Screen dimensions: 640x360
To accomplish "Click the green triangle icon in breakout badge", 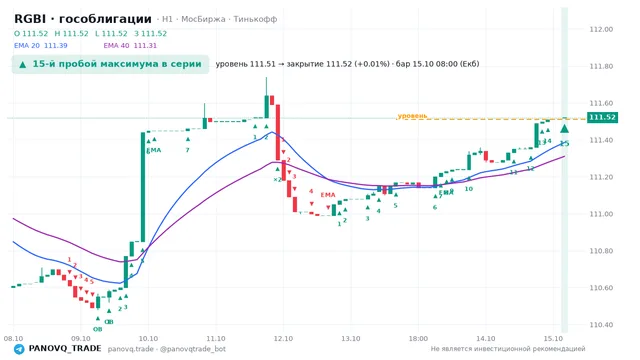I will (23, 64).
